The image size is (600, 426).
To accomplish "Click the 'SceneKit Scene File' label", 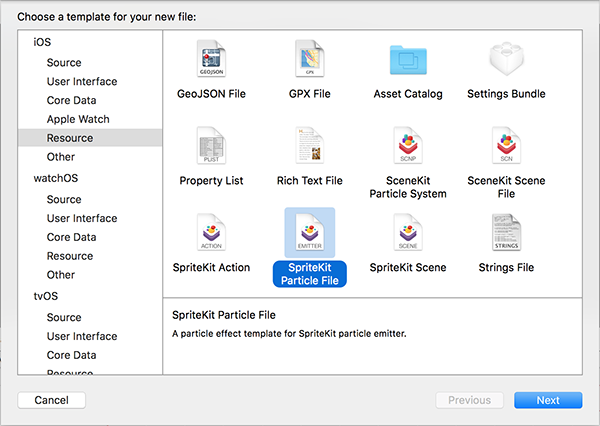I will point(506,187).
